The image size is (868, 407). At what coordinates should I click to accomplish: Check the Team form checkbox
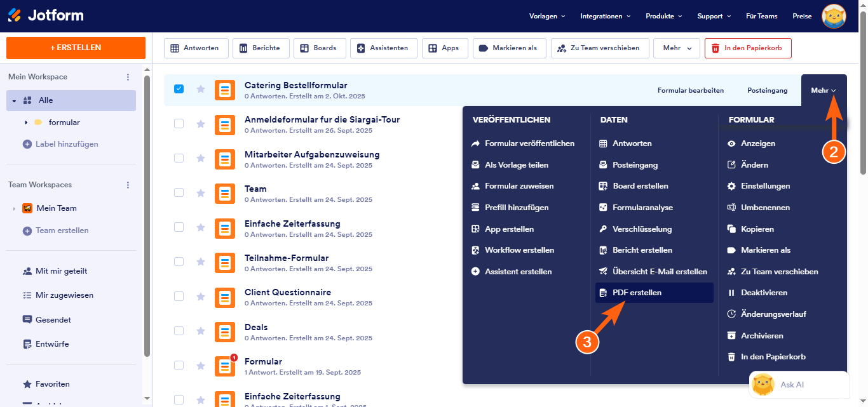[x=179, y=193]
